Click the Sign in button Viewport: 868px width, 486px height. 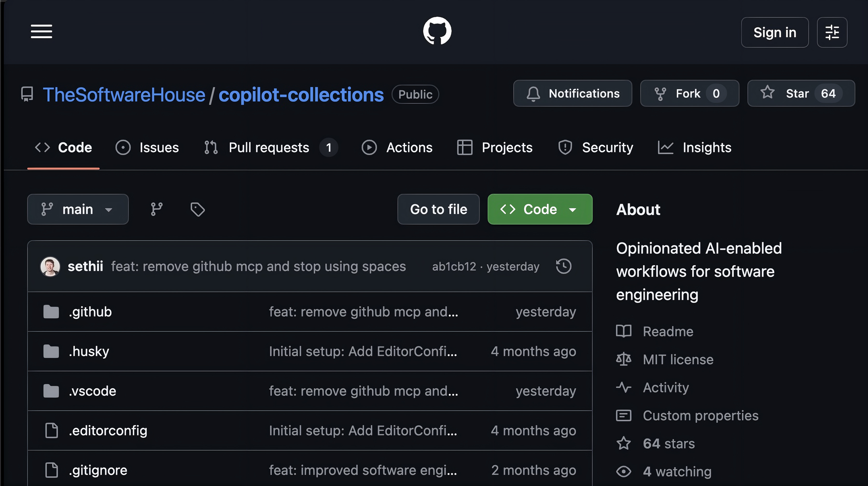click(774, 32)
